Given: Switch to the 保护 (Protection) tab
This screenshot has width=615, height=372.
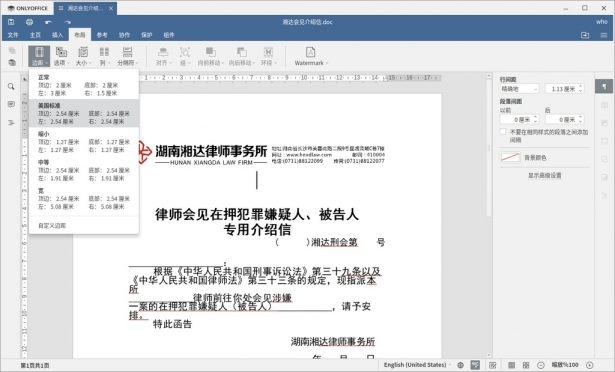Looking at the screenshot, I should (147, 35).
